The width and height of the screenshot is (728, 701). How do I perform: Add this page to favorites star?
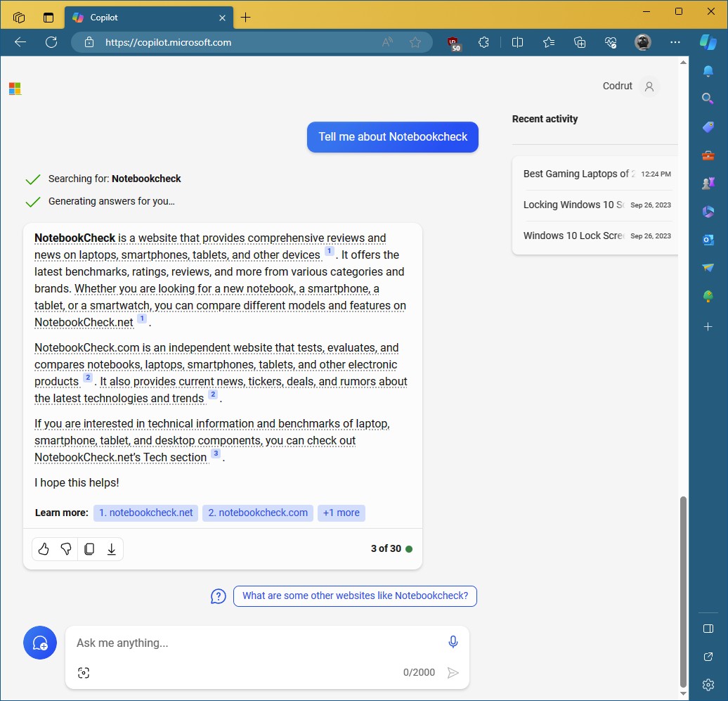[415, 42]
